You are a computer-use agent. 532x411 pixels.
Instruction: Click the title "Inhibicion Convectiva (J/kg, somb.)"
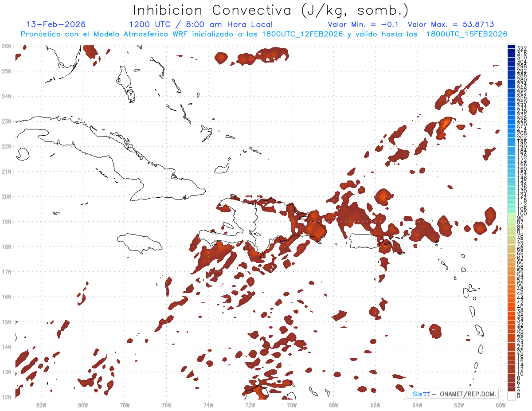point(270,11)
